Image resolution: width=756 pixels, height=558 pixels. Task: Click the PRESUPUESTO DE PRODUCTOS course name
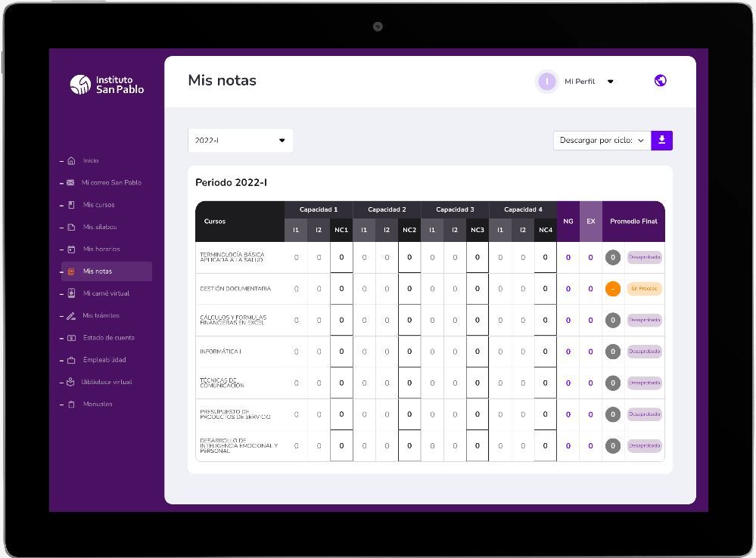(235, 414)
